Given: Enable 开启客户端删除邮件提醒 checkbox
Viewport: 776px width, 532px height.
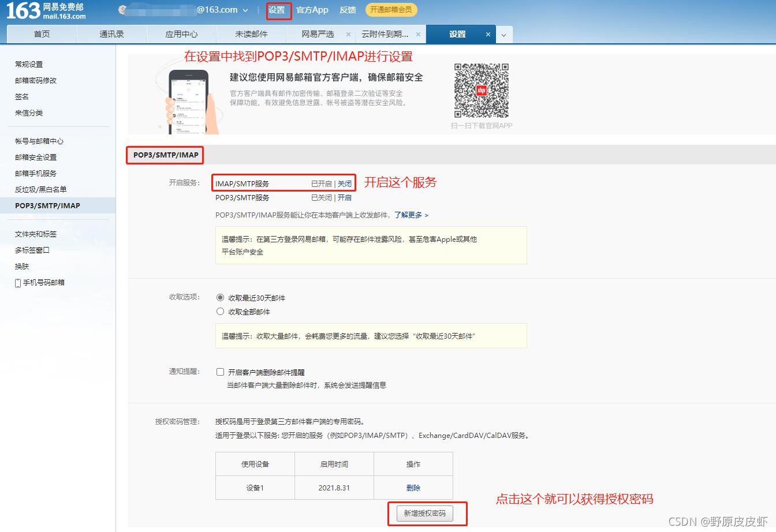Looking at the screenshot, I should [220, 372].
